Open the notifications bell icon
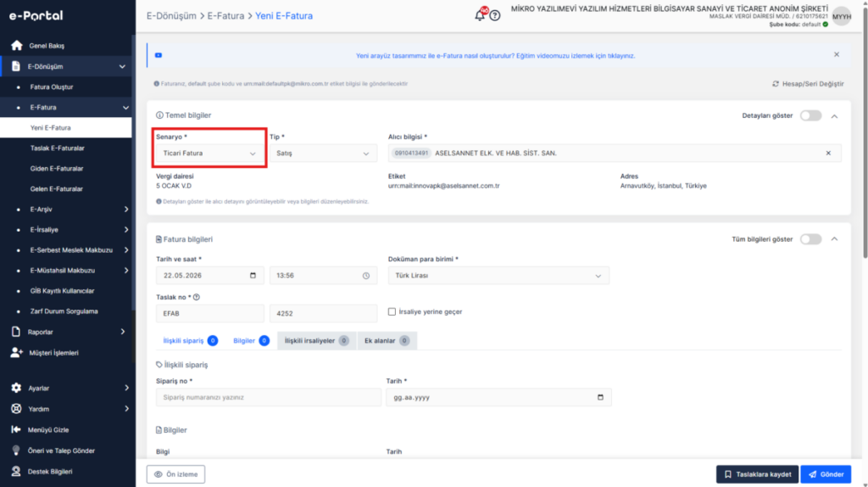Screen dimensions: 868x487 480,15
